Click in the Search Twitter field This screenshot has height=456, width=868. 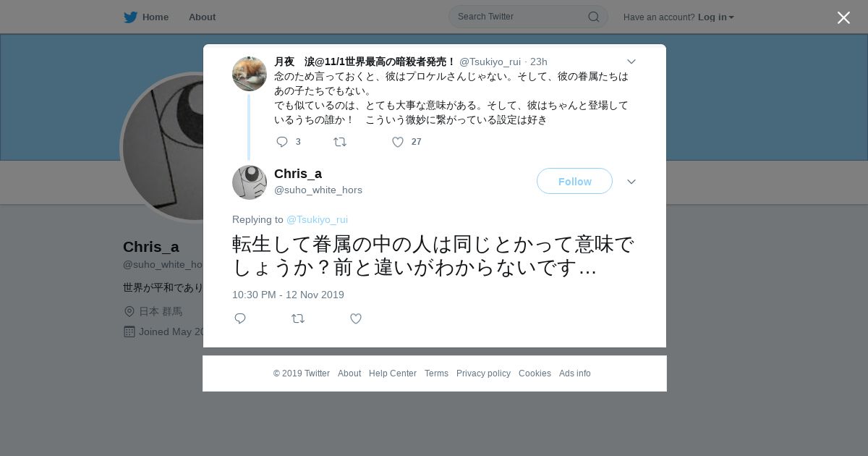point(519,17)
